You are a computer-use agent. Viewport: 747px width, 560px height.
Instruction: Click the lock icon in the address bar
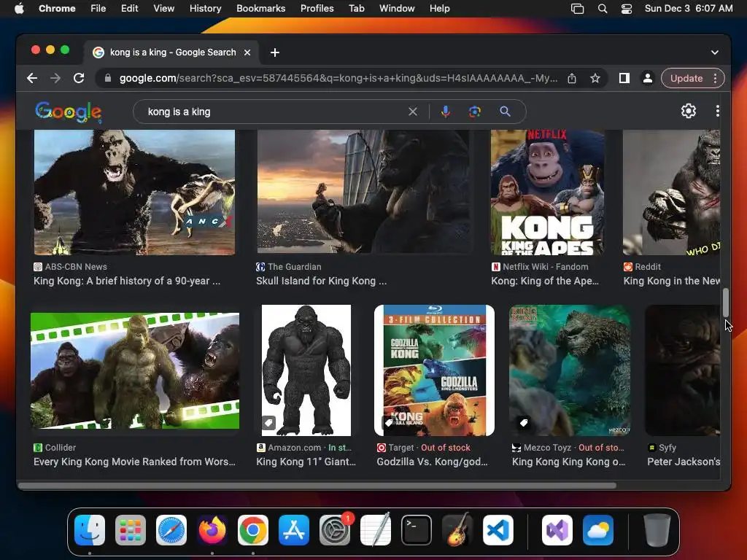pos(108,78)
